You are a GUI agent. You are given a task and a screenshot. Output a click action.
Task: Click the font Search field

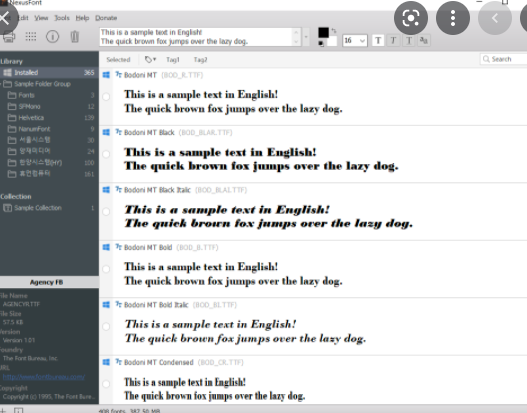click(503, 59)
